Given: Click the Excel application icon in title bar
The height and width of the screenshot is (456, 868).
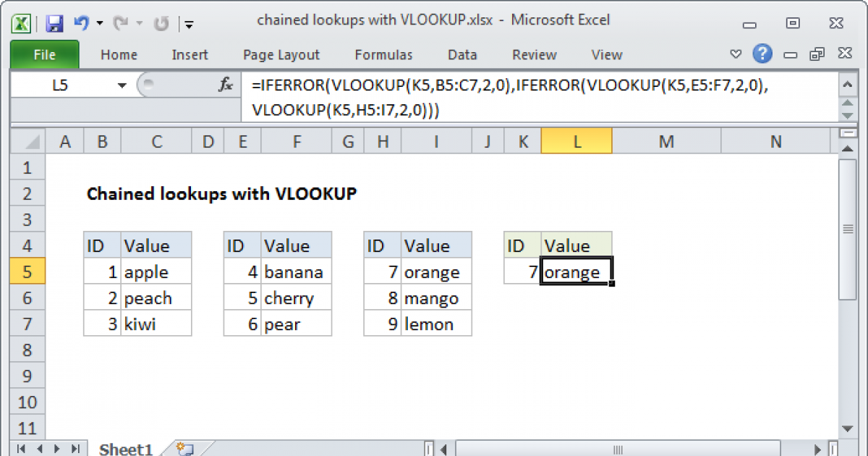Looking at the screenshot, I should [x=22, y=24].
